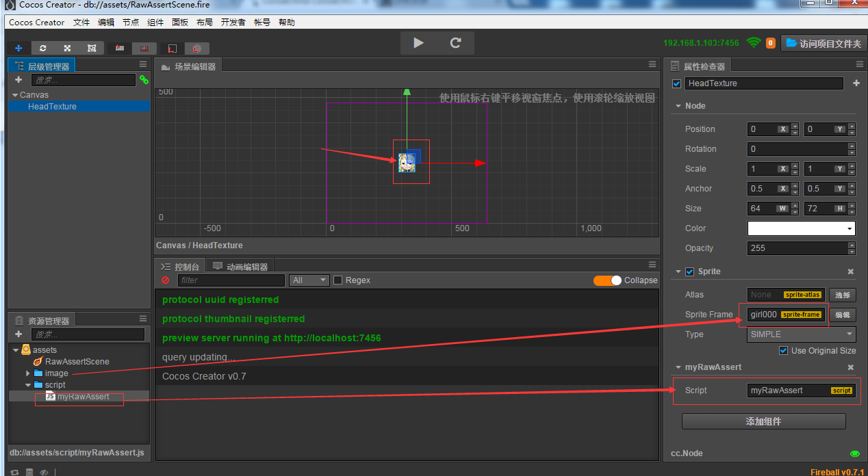Switch to the 控制台 tab
Screen dimensions: 868x476
pyautogui.click(x=180, y=267)
